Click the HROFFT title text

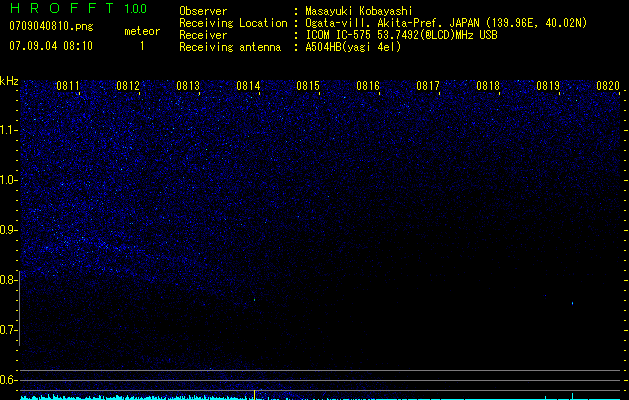(62, 8)
